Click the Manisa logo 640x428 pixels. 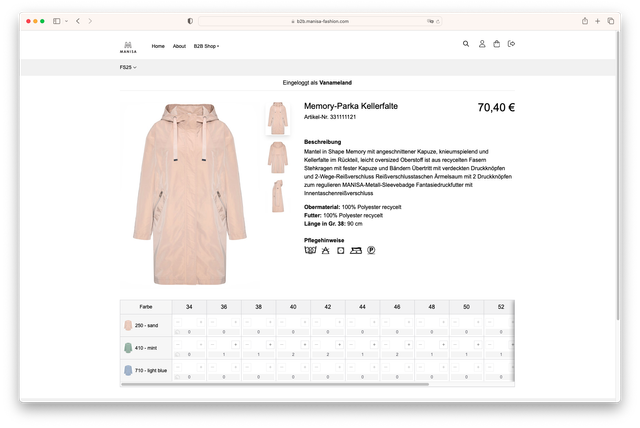tap(128, 45)
